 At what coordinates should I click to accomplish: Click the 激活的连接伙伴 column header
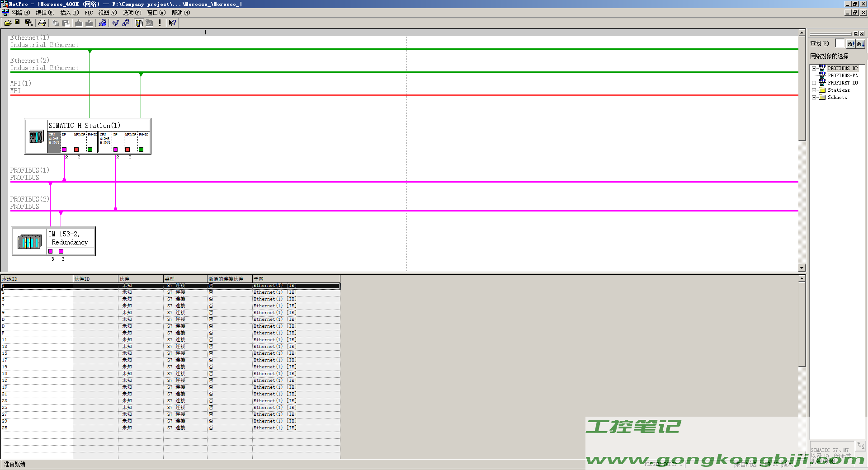pos(230,279)
